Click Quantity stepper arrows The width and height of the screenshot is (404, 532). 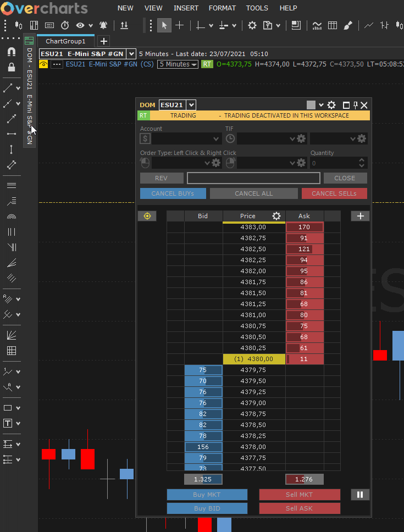(x=362, y=163)
